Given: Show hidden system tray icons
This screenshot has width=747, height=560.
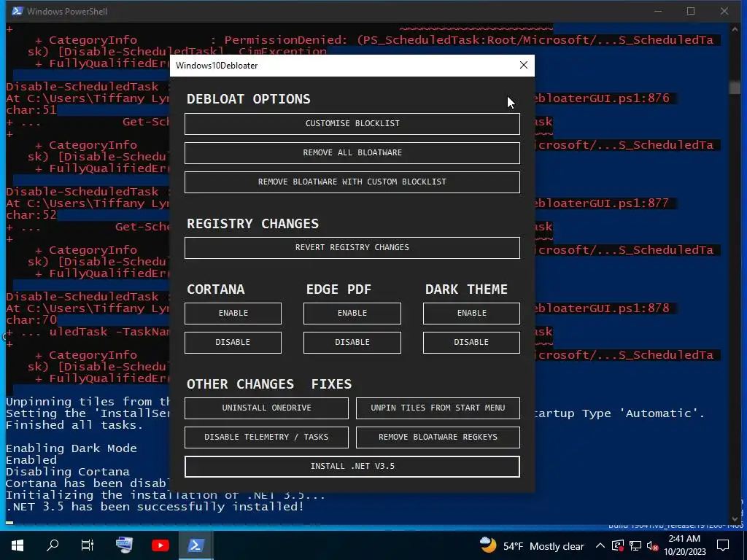Looking at the screenshot, I should (x=600, y=546).
